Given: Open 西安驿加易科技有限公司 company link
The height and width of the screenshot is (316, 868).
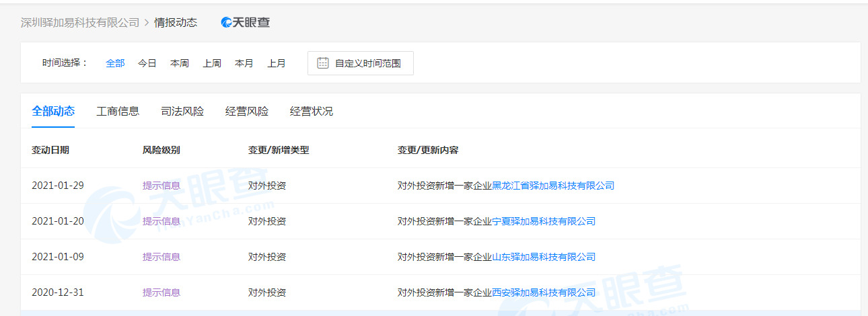Looking at the screenshot, I should pos(544,292).
